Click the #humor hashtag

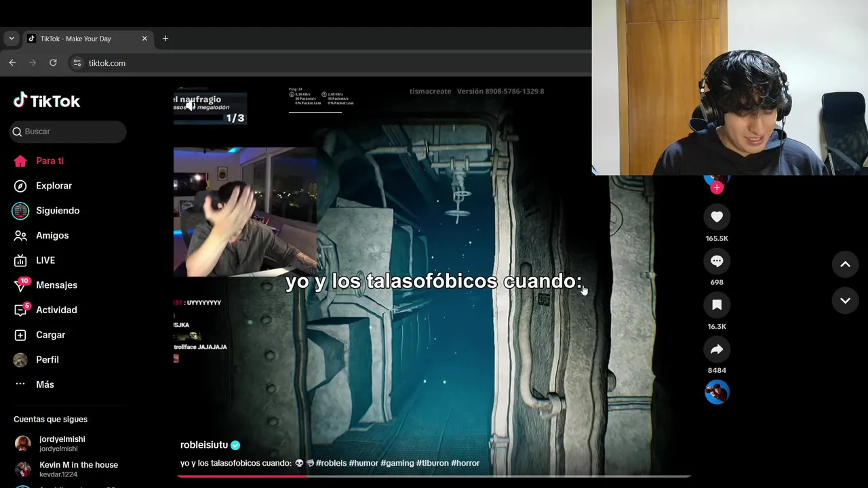[363, 463]
